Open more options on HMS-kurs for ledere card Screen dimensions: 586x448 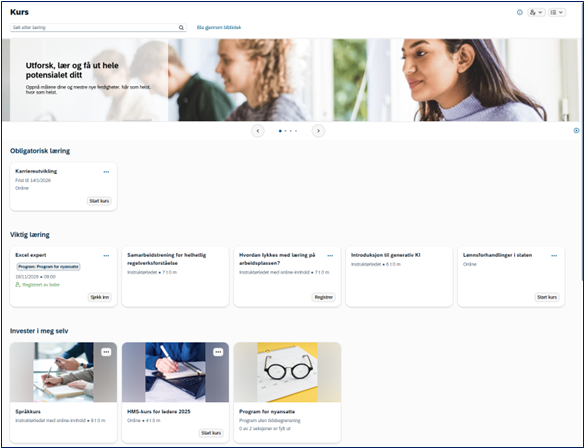coord(218,352)
